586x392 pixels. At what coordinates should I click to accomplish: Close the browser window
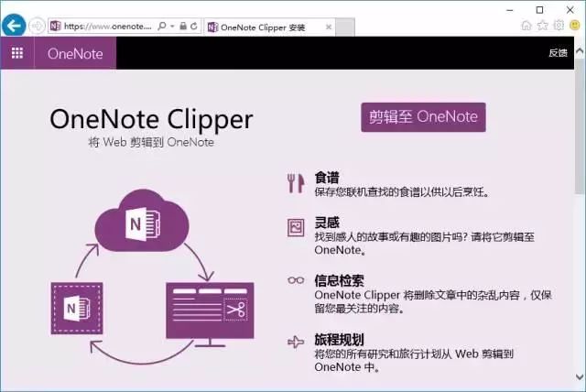570,10
